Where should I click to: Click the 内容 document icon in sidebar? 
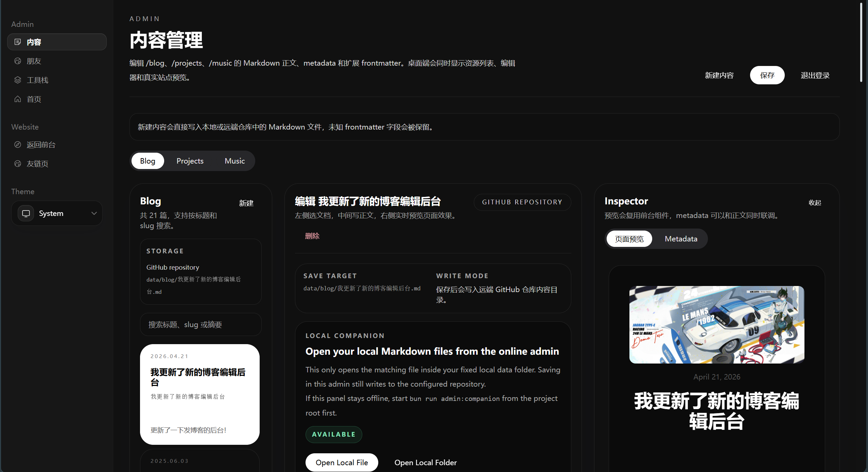coord(18,42)
